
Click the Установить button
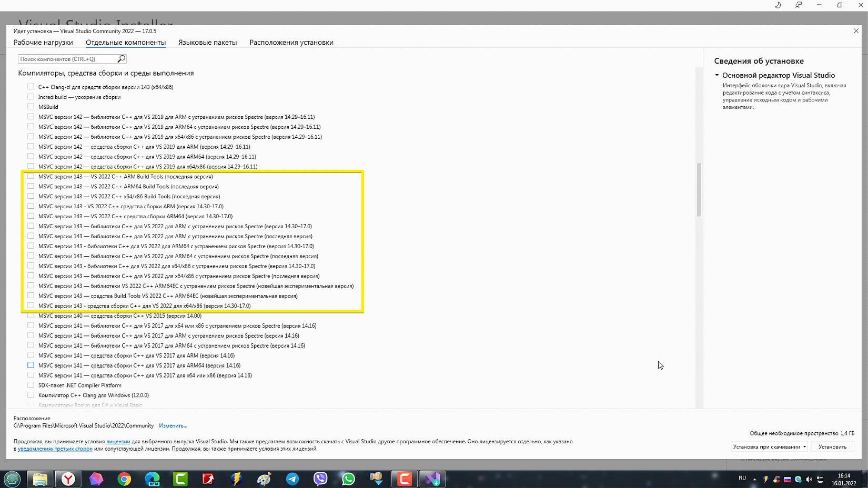tap(832, 447)
